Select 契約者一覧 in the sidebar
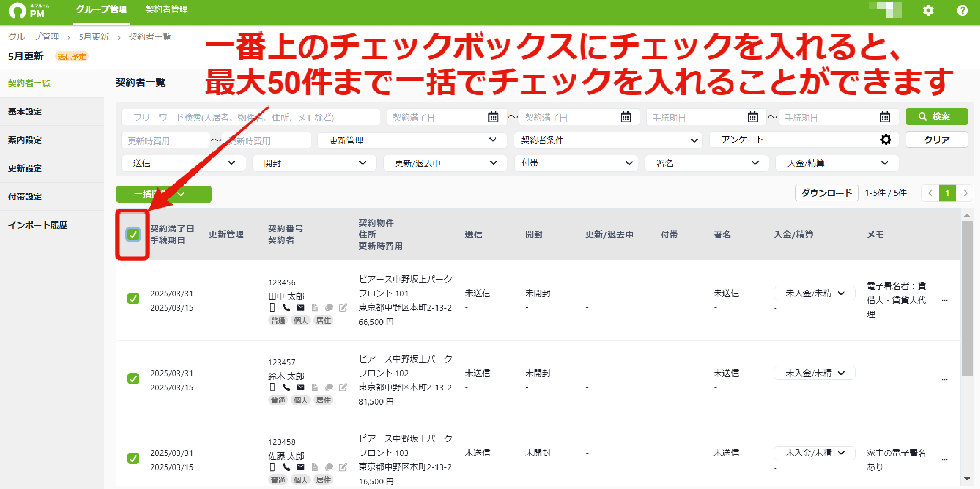This screenshot has width=980, height=489. pos(52,83)
